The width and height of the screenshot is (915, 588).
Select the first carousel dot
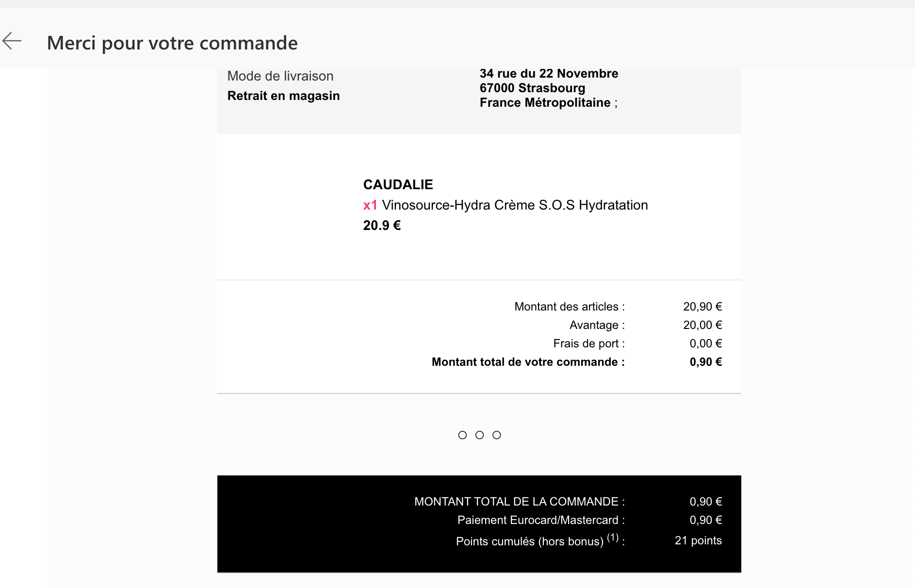(462, 435)
